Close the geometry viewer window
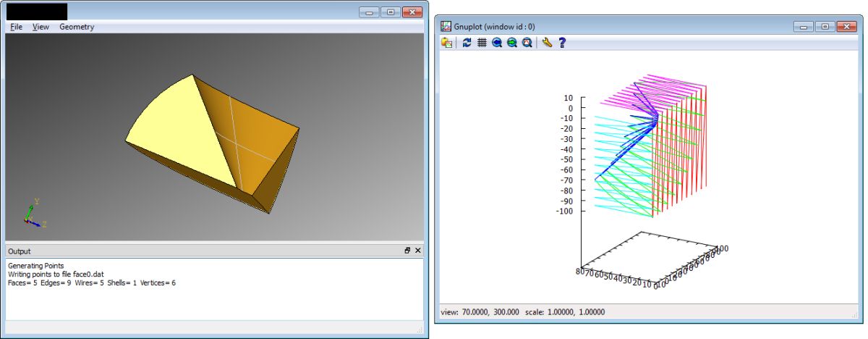This screenshot has width=868, height=339. point(412,12)
